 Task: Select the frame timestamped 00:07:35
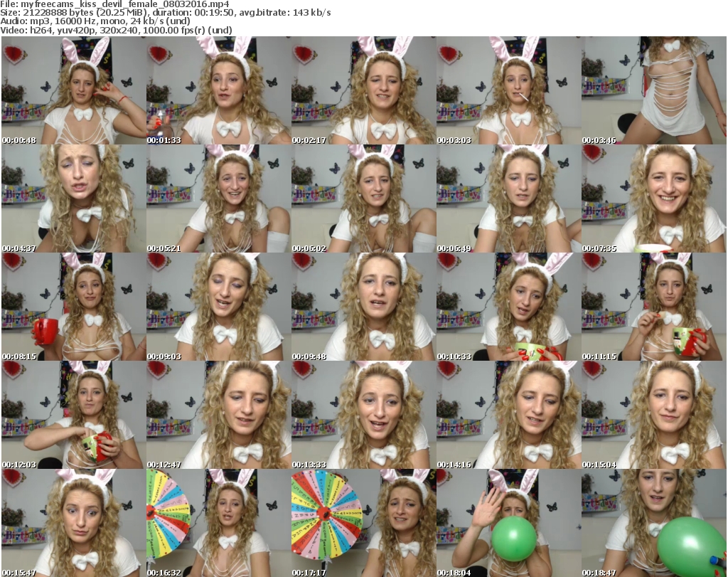coord(653,198)
